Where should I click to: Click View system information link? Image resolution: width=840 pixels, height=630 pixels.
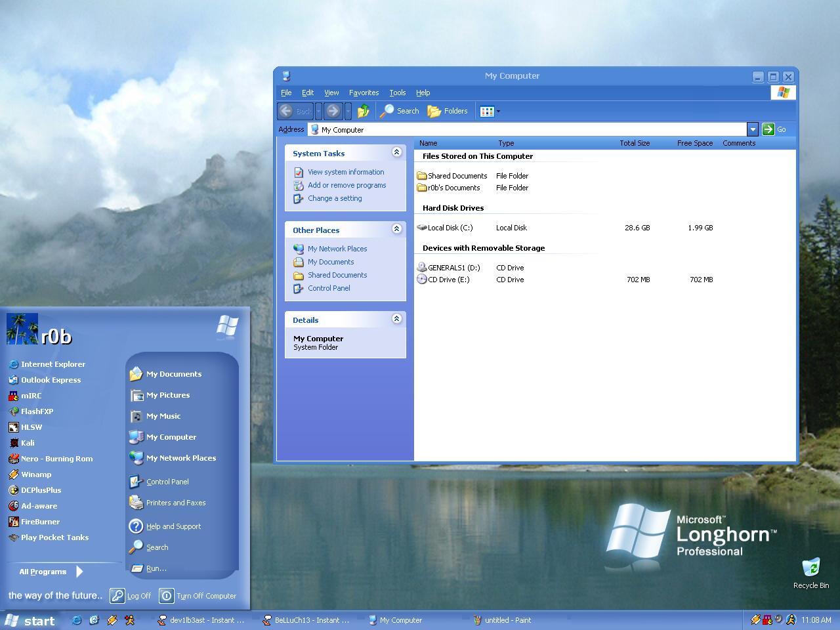click(346, 172)
